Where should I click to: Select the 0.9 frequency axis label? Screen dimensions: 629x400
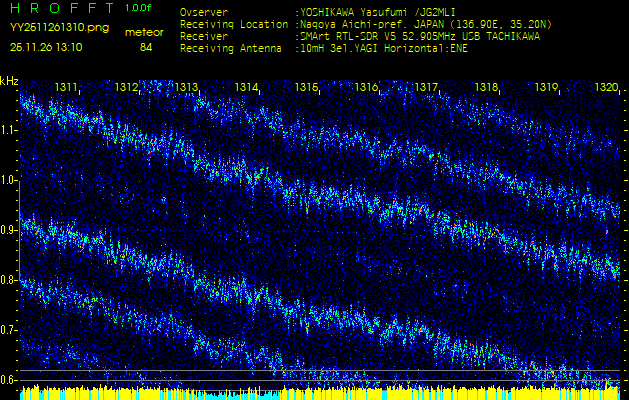point(10,230)
